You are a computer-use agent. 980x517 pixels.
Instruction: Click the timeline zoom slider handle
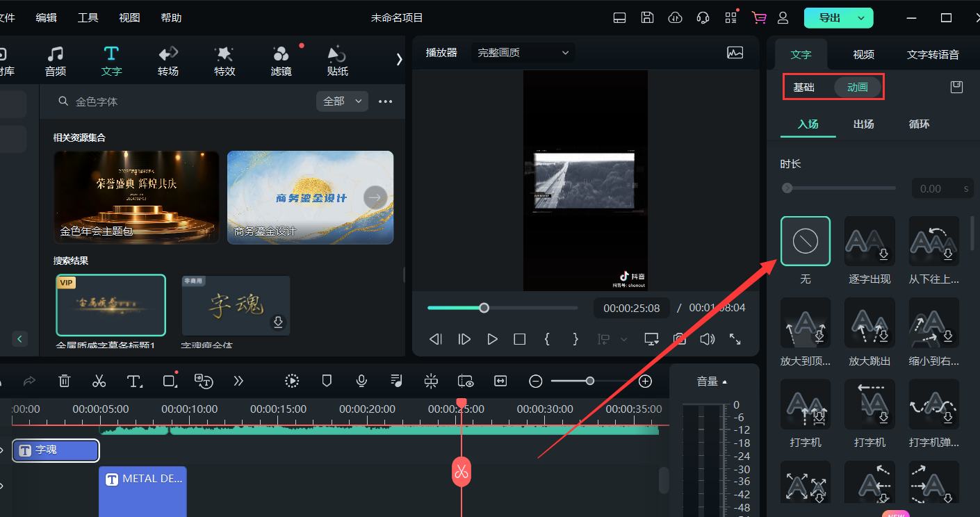click(590, 381)
